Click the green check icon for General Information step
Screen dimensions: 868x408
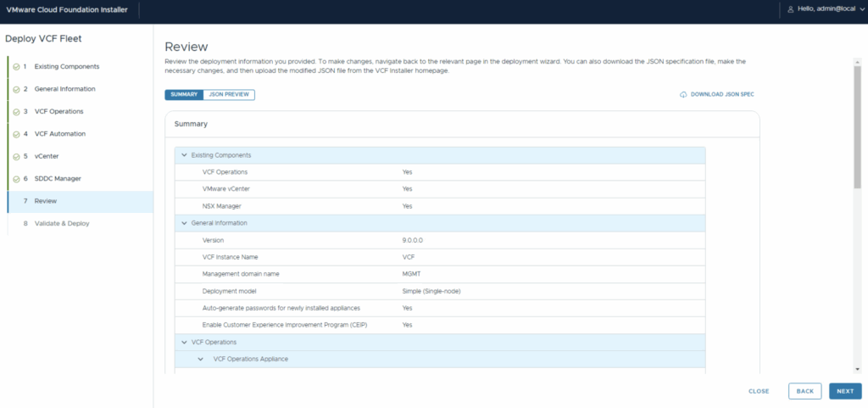(16, 89)
